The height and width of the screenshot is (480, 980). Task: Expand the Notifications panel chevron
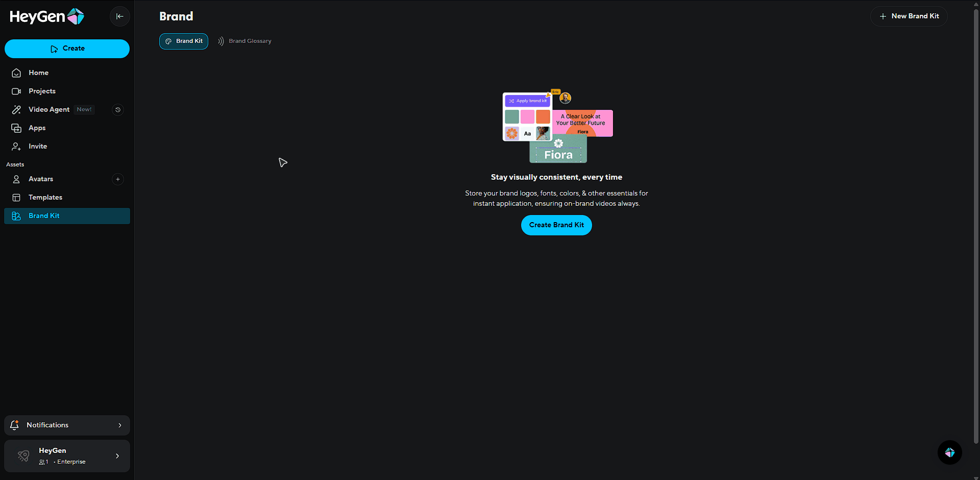120,425
